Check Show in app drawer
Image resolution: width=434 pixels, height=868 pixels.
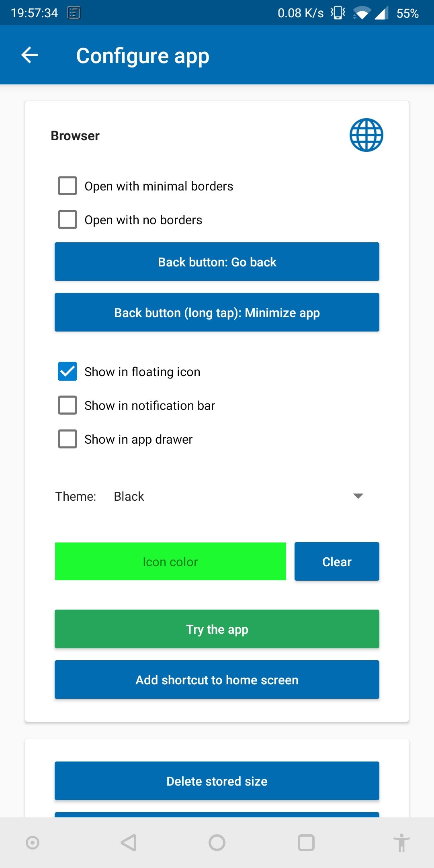point(68,439)
